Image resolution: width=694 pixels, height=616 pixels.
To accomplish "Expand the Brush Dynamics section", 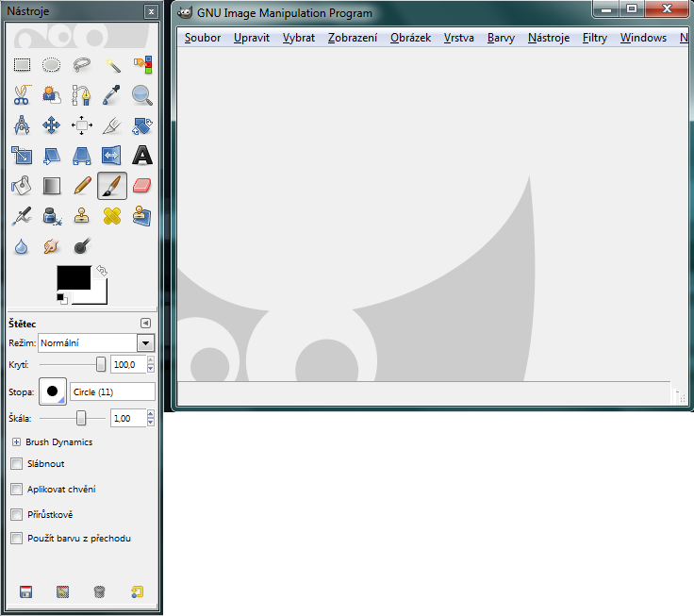I will (x=16, y=442).
